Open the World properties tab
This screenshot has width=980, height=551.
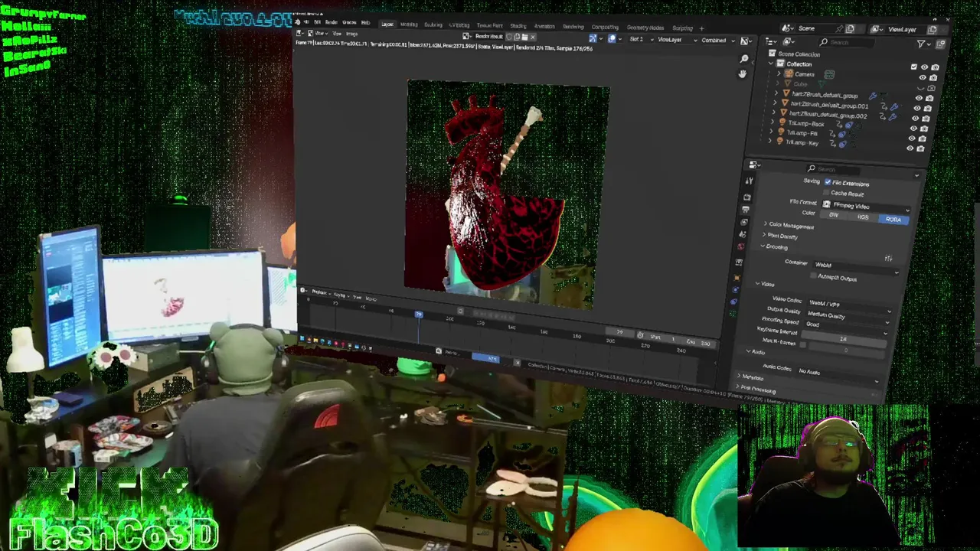click(x=741, y=246)
